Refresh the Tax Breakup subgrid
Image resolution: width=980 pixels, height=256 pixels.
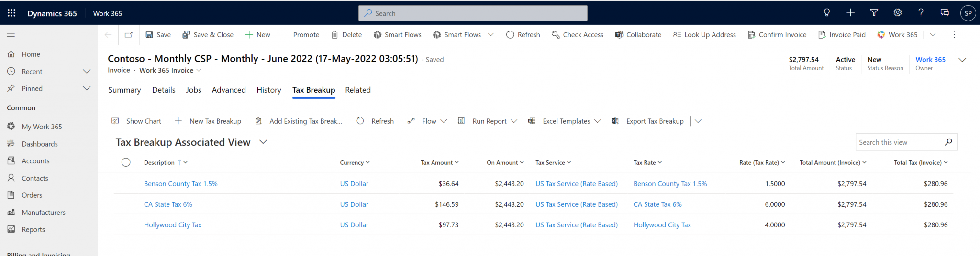point(375,121)
